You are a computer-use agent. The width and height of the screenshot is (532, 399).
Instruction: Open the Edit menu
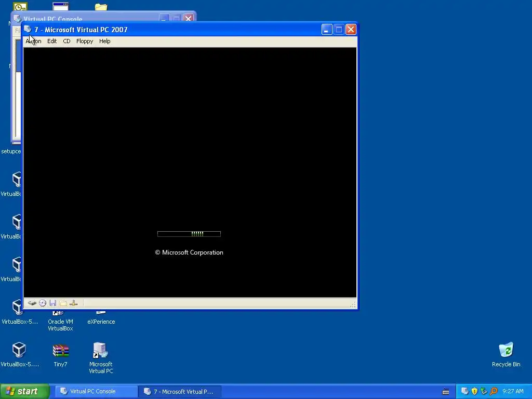(52, 41)
